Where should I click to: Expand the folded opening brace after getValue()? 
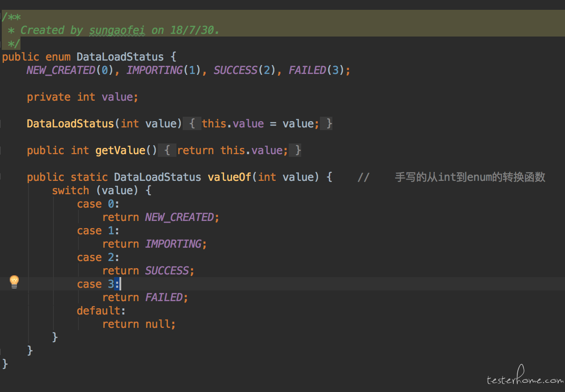click(167, 150)
